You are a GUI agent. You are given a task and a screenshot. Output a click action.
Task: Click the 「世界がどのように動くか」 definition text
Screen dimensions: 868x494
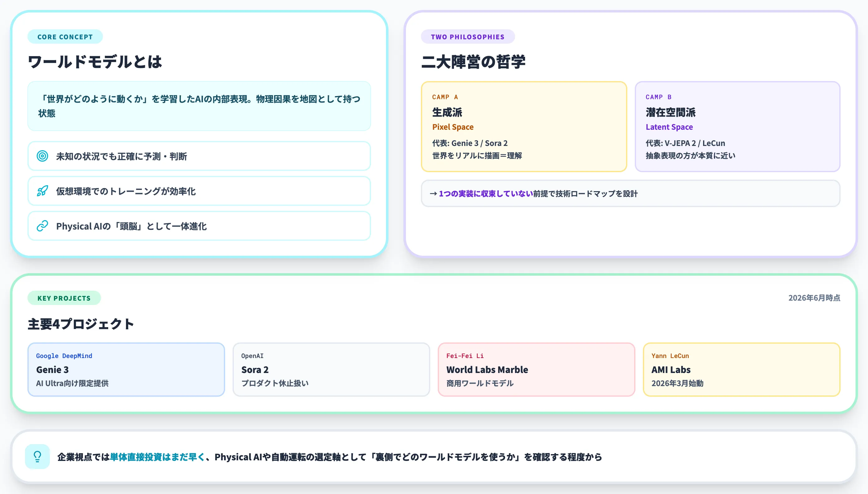coord(199,106)
